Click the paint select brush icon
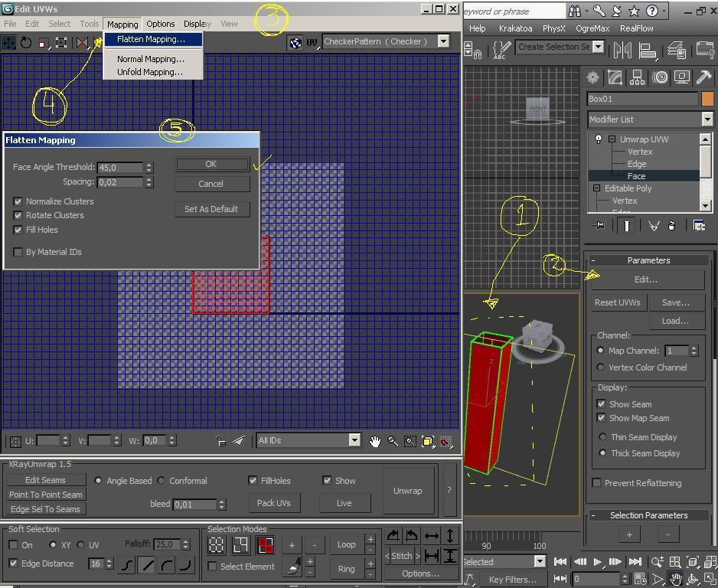 pyautogui.click(x=292, y=567)
